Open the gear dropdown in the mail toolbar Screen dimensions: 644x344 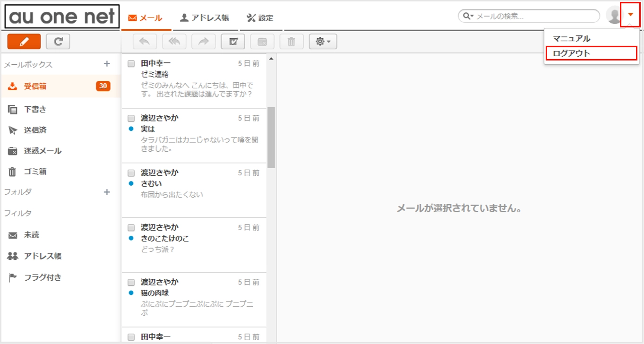pos(323,42)
